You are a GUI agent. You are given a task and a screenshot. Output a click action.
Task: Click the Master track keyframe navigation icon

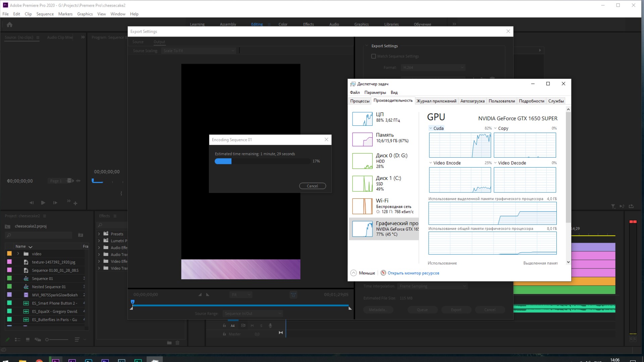coord(281,333)
